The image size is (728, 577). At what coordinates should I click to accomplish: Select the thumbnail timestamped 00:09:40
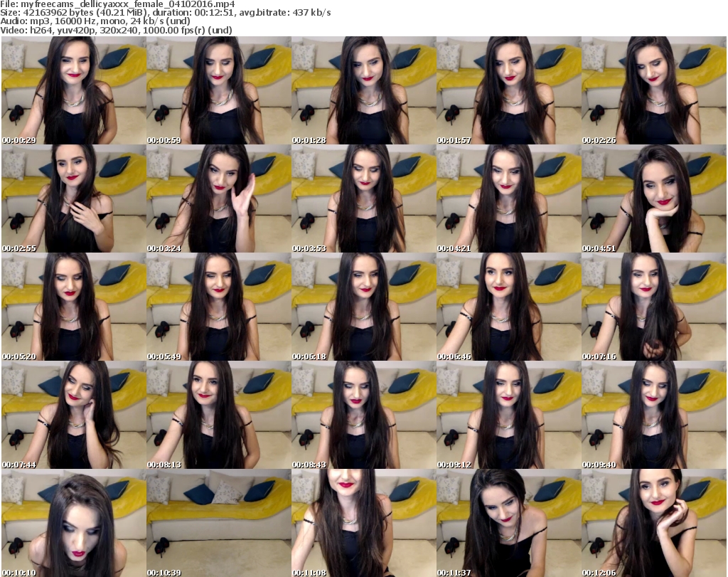coord(654,415)
